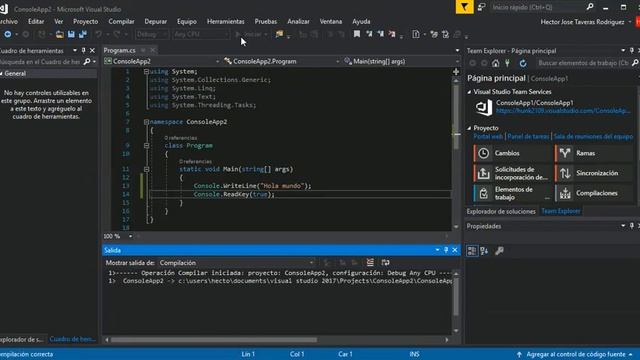Toggle word wrap in output panel
Viewport: 640px width, 360px height.
(x=385, y=262)
